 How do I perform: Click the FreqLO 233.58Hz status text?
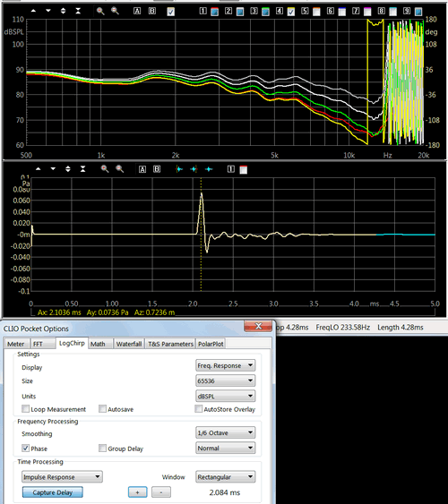[342, 328]
